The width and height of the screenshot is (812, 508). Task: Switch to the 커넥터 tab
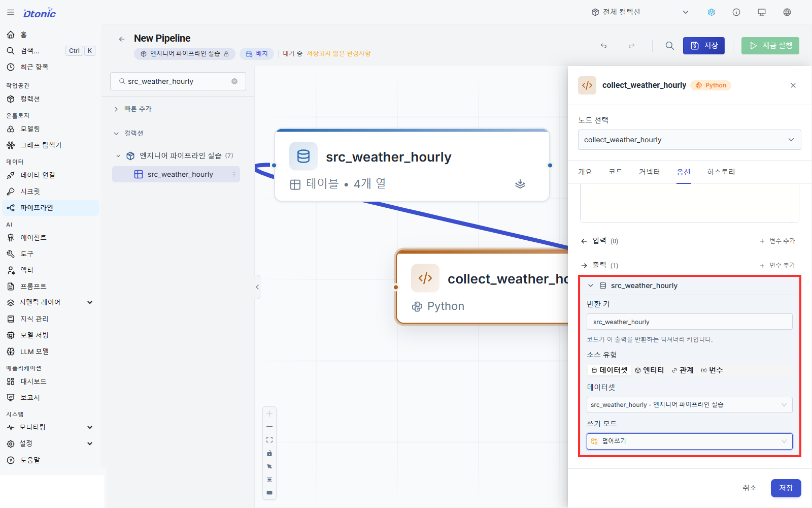(x=650, y=172)
